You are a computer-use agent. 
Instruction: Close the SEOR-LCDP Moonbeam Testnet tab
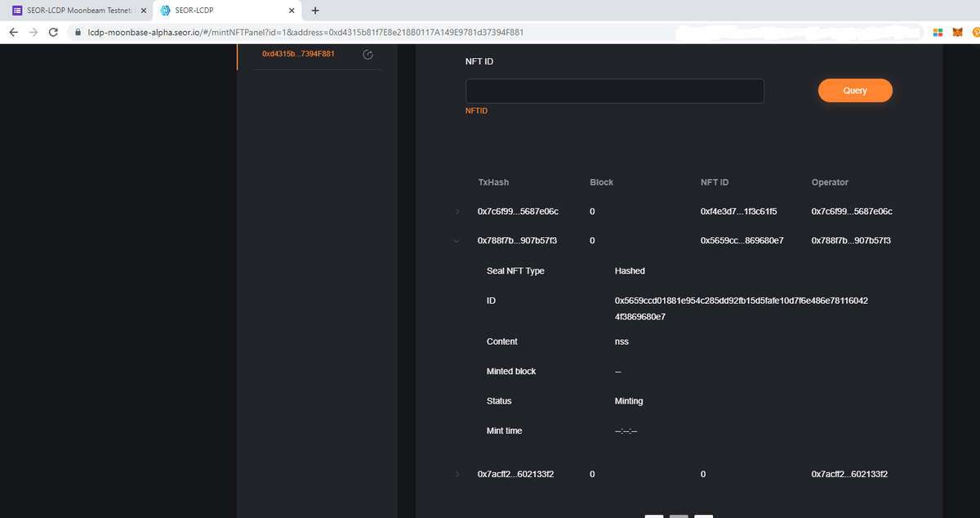pos(143,11)
